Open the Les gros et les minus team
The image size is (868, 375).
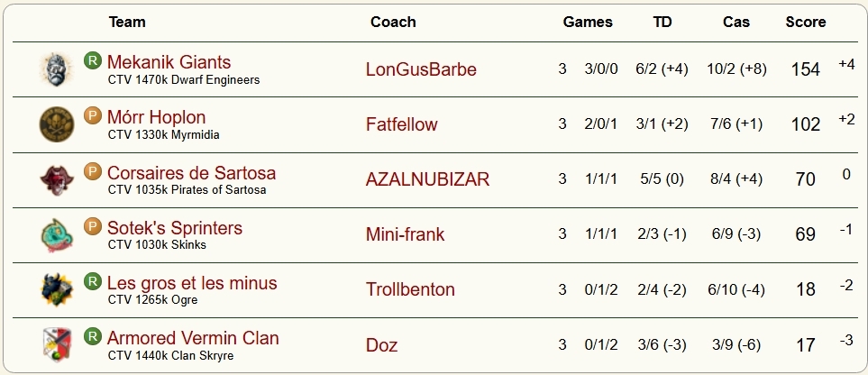coord(192,283)
